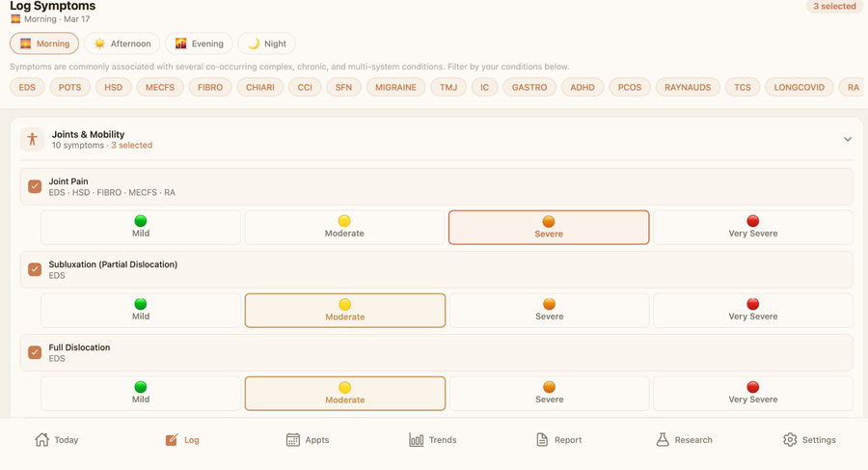Click the Joints & Mobility figure icon
Image resolution: width=868 pixels, height=470 pixels.
pyautogui.click(x=32, y=139)
